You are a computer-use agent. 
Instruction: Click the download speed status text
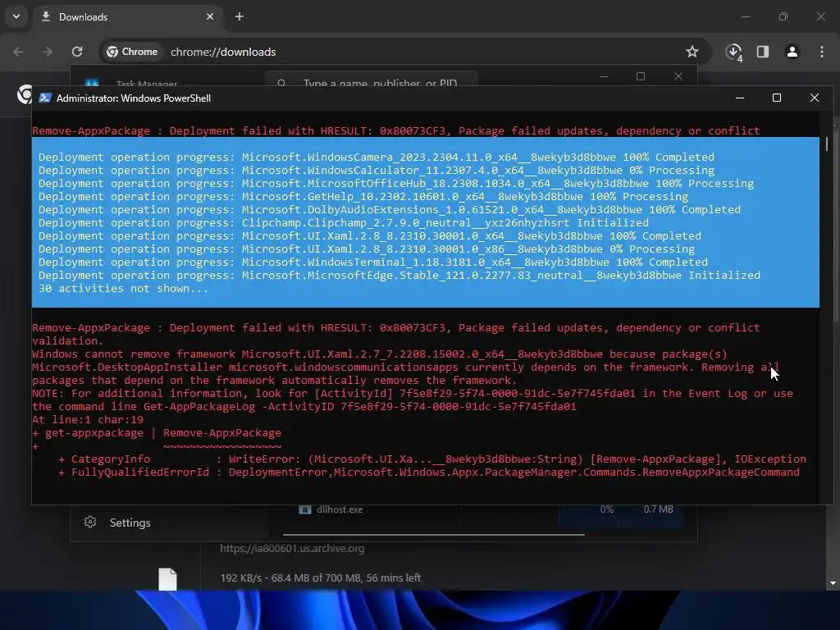click(x=321, y=578)
